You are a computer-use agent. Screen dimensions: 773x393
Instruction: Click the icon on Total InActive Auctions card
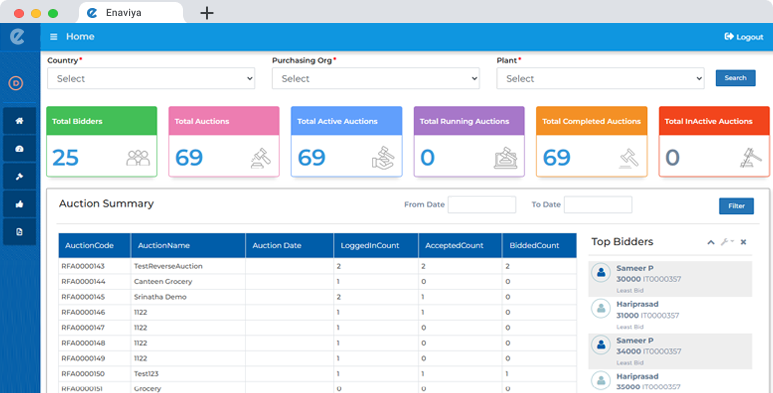tap(751, 158)
